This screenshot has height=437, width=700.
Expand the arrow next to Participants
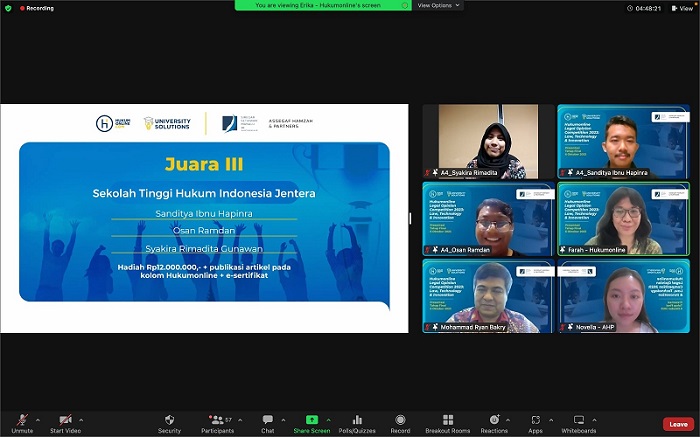pyautogui.click(x=240, y=420)
